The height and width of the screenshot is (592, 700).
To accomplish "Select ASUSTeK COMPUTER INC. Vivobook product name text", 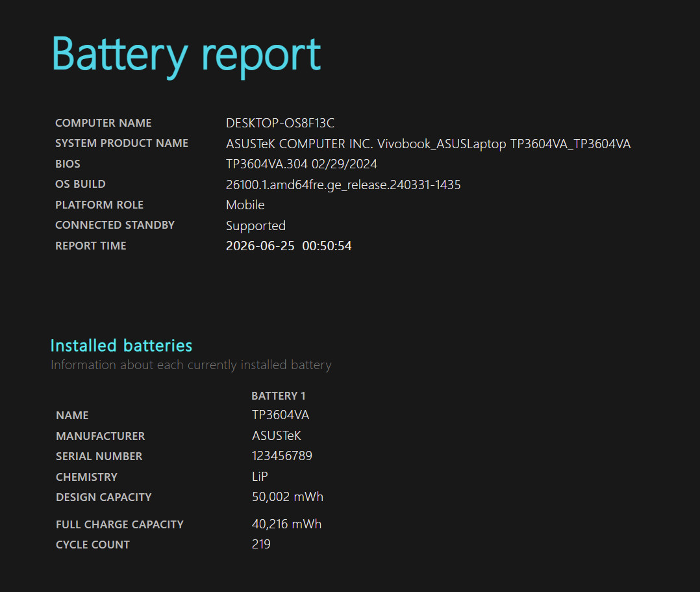I will (428, 144).
